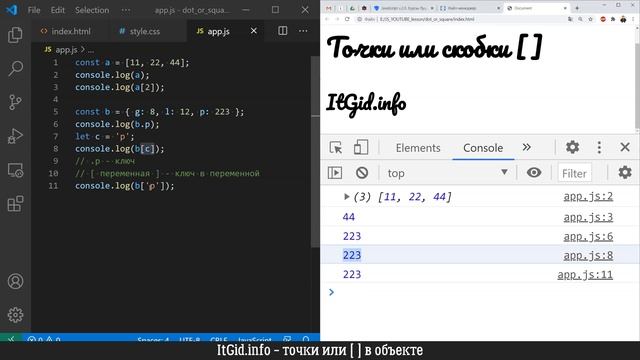This screenshot has height=360, width=640.
Task: Open the Selection menu
Action: click(x=92, y=10)
